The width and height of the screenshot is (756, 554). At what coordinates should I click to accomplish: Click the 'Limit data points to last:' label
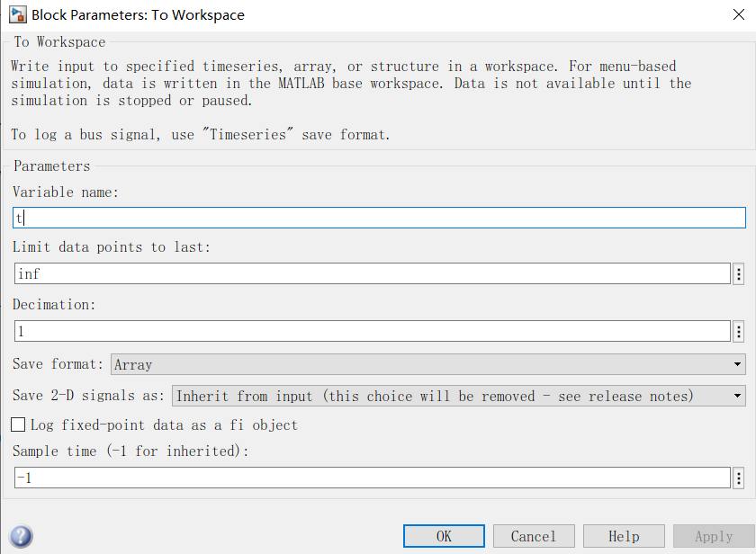[x=112, y=247]
